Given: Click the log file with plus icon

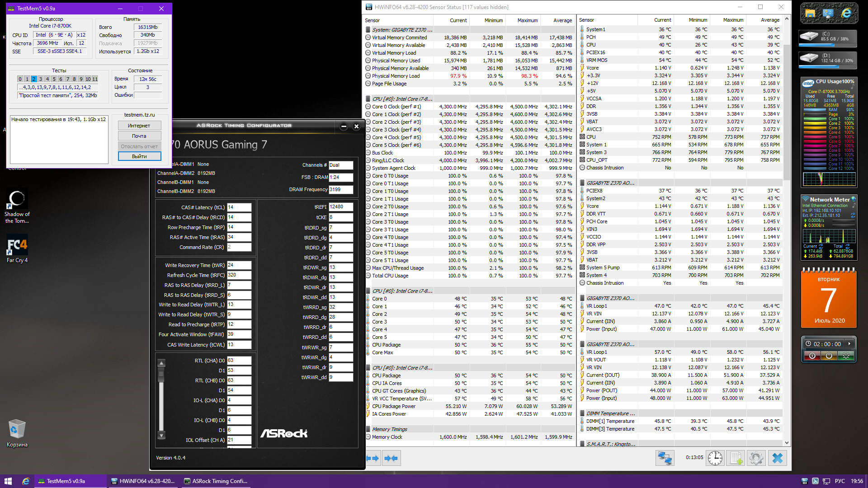Looking at the screenshot, I should pos(736,458).
